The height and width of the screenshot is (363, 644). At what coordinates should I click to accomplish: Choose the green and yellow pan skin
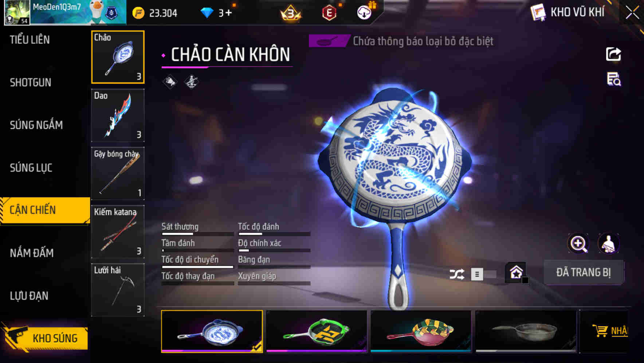pyautogui.click(x=317, y=331)
